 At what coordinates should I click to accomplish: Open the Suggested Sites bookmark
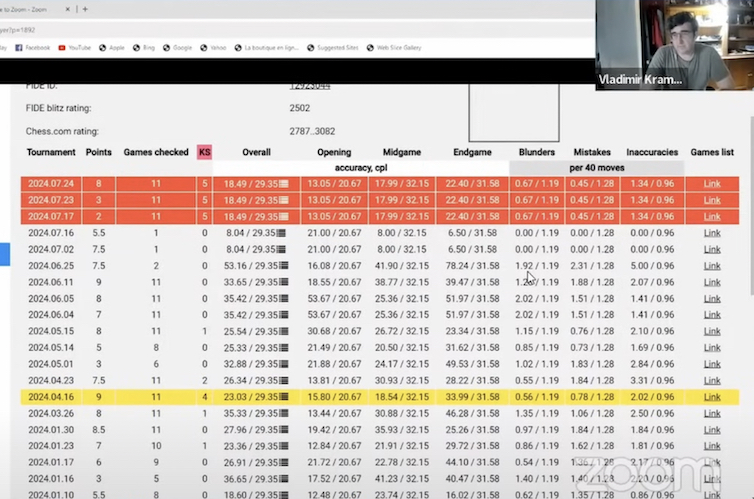334,47
